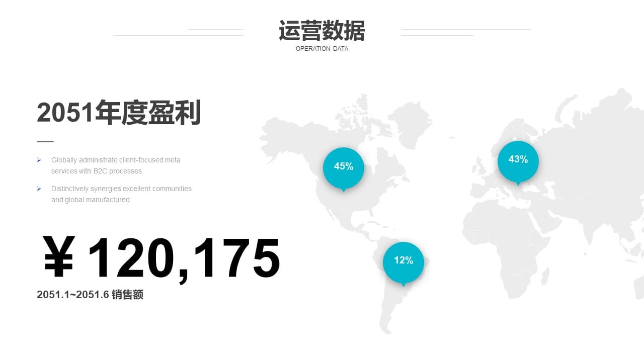
Task: Click the arrow bullet beside 'Globally administrate'
Action: pyautogui.click(x=39, y=160)
